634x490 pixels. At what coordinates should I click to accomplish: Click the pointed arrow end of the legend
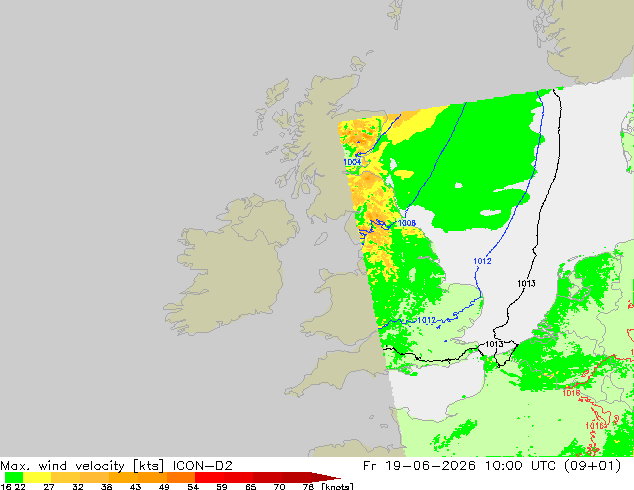[x=326, y=477]
